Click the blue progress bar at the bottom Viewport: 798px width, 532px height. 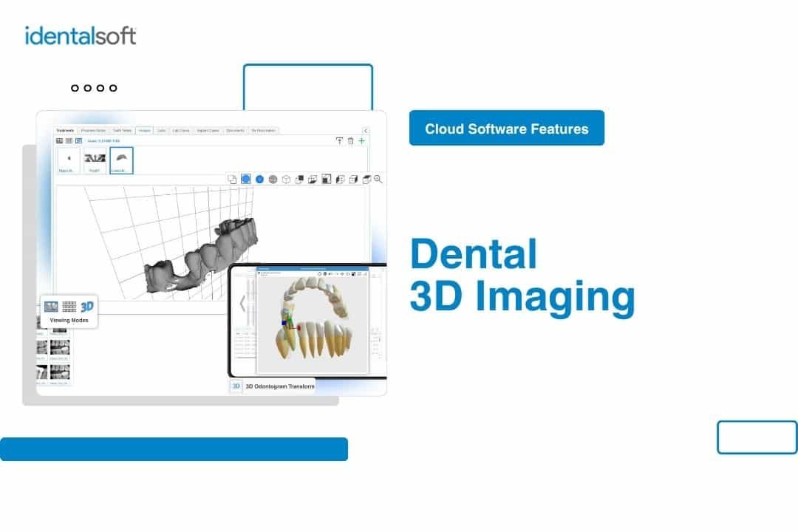(x=174, y=449)
